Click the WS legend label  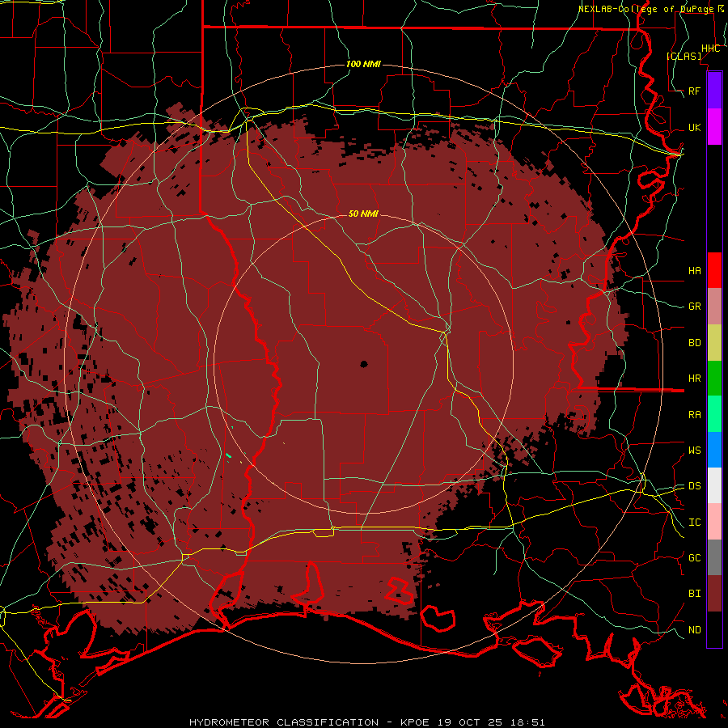694,451
